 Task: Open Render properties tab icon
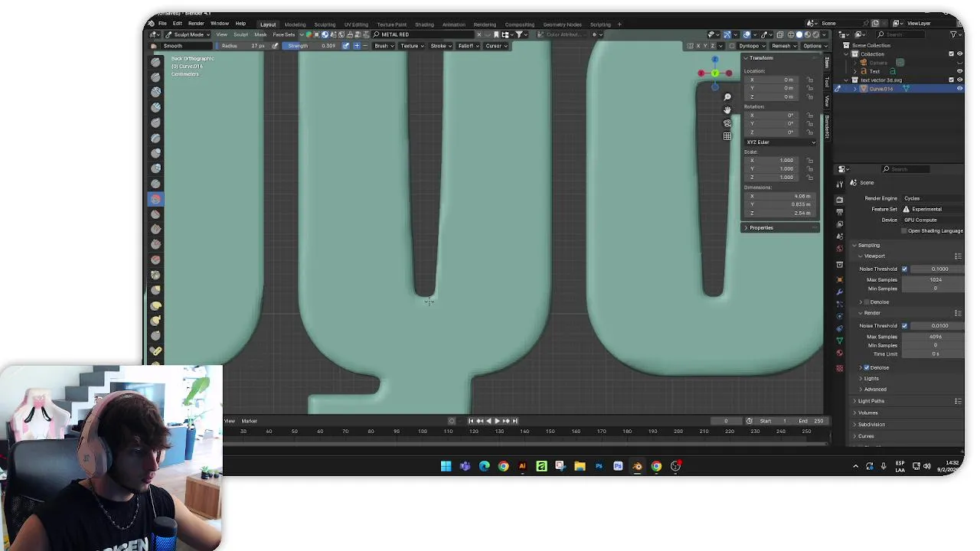(840, 199)
